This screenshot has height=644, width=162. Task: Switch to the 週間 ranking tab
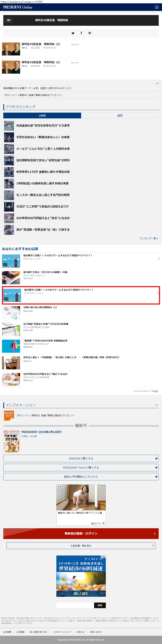(x=120, y=115)
